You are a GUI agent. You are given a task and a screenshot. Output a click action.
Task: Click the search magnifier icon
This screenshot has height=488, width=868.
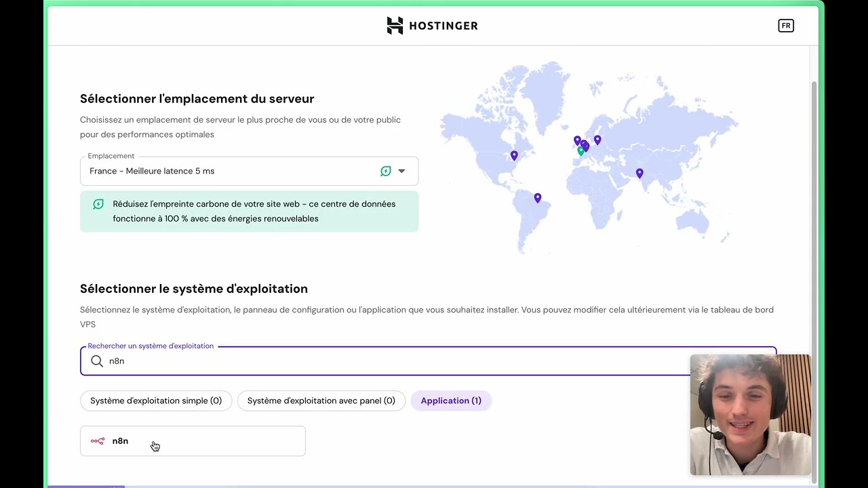click(97, 361)
